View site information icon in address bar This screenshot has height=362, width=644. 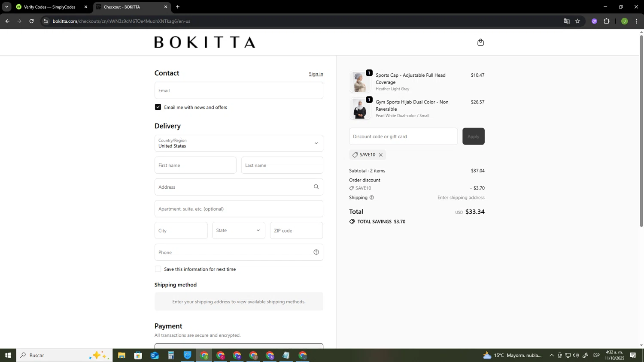tap(46, 21)
